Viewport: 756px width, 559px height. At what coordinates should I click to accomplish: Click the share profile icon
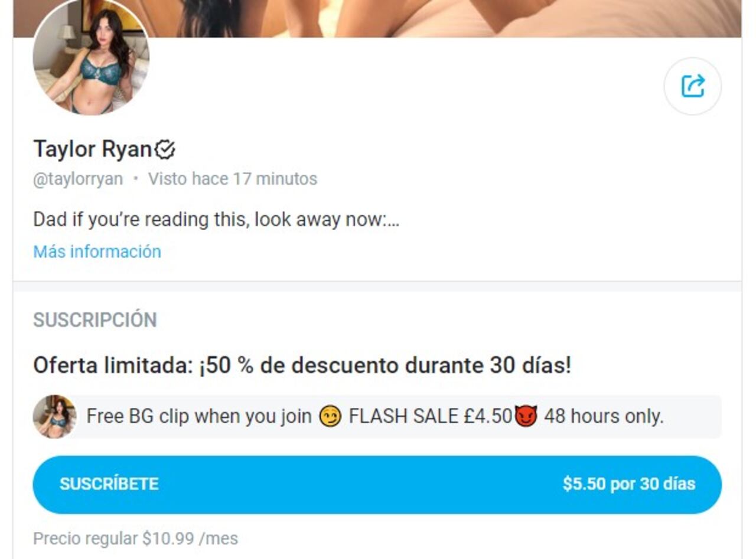pos(692,86)
